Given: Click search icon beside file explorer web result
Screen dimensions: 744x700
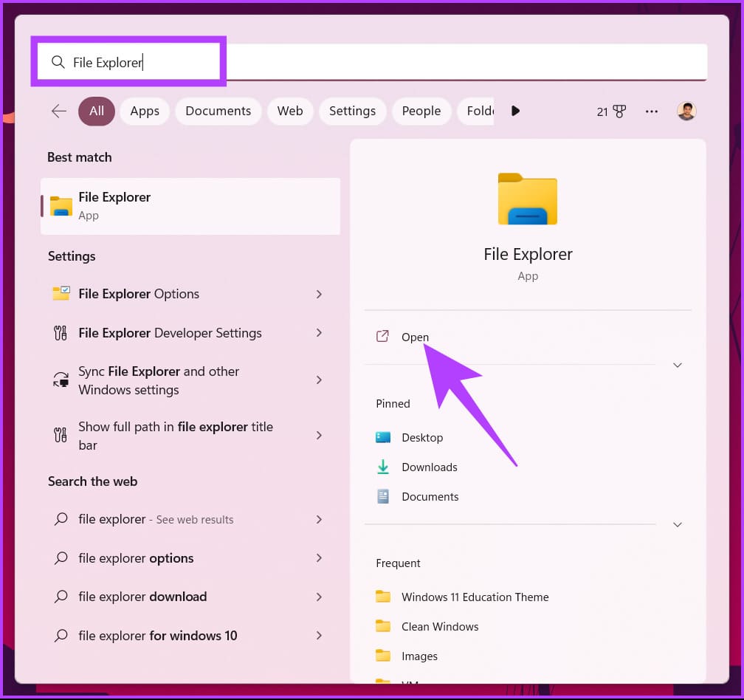Looking at the screenshot, I should 61,519.
